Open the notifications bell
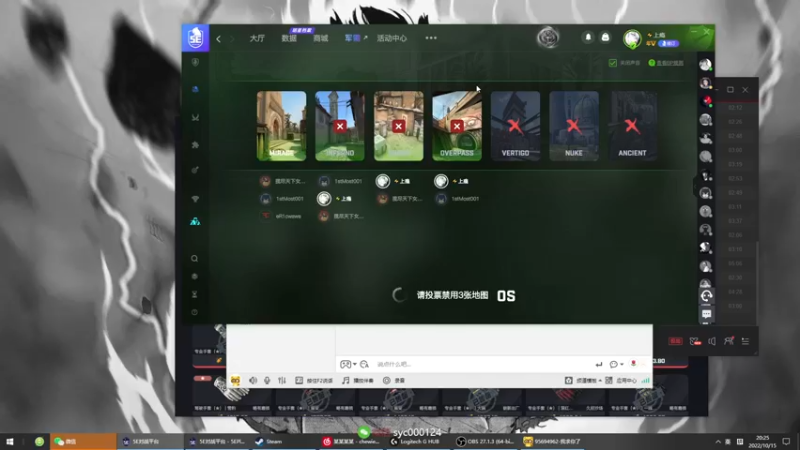This screenshot has width=800, height=450. click(x=588, y=37)
